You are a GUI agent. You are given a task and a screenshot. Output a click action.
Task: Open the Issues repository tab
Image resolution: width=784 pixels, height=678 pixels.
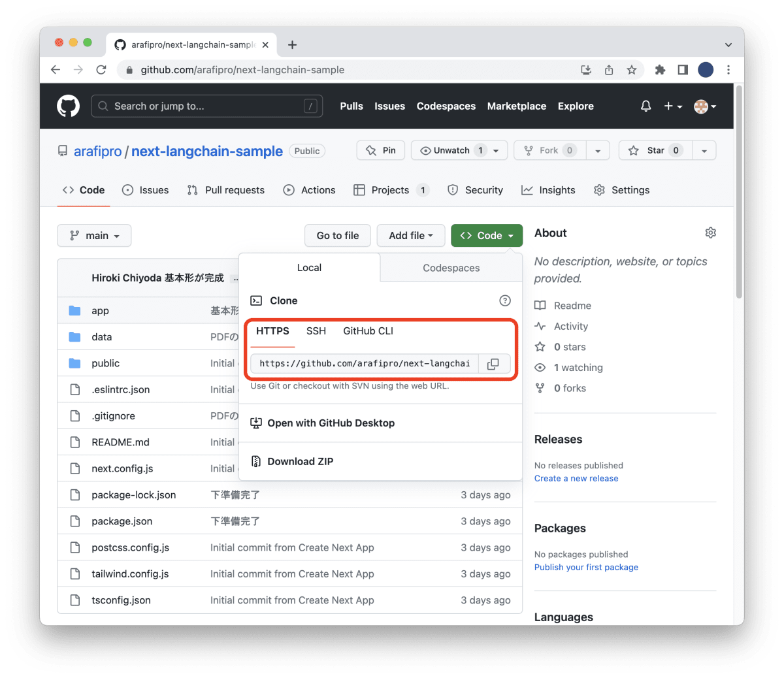145,190
